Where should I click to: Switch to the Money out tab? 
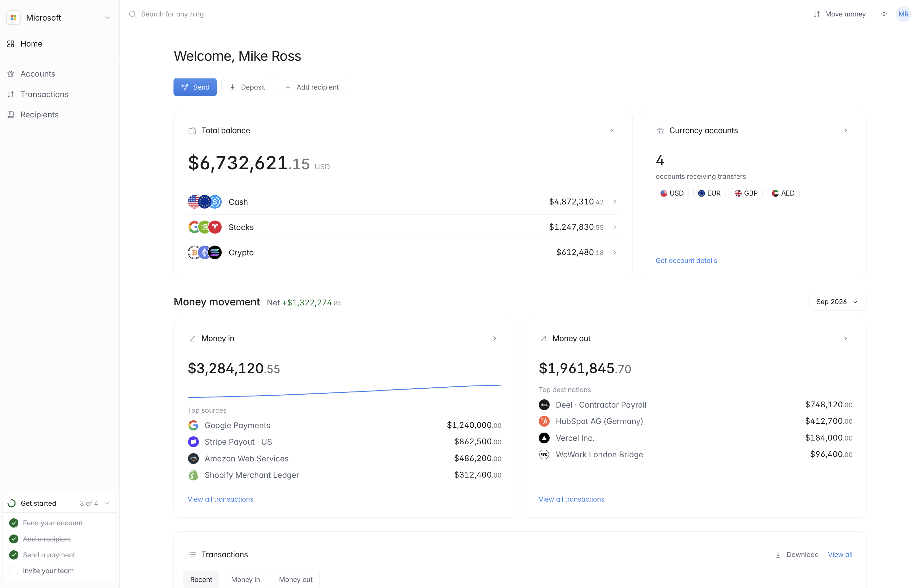pos(296,579)
